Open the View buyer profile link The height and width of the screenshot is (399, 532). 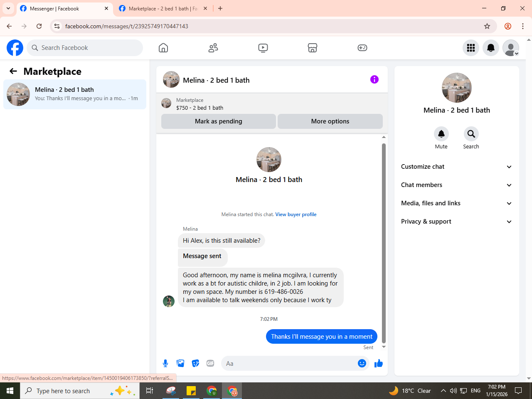296,214
